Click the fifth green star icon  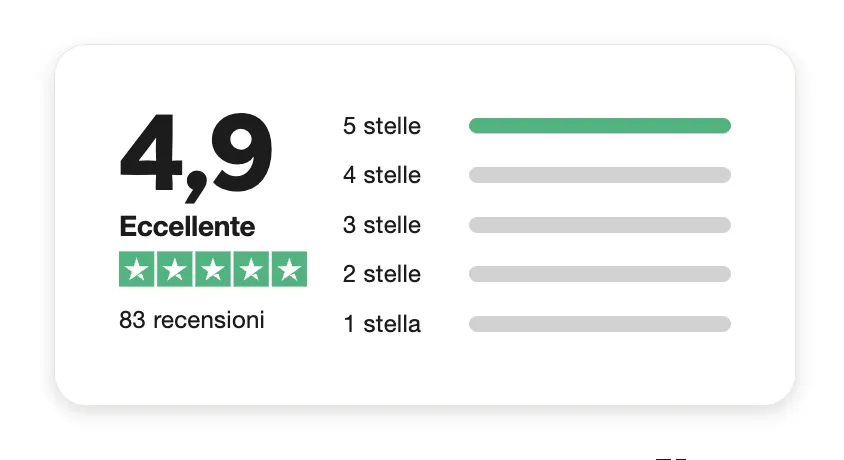289,269
